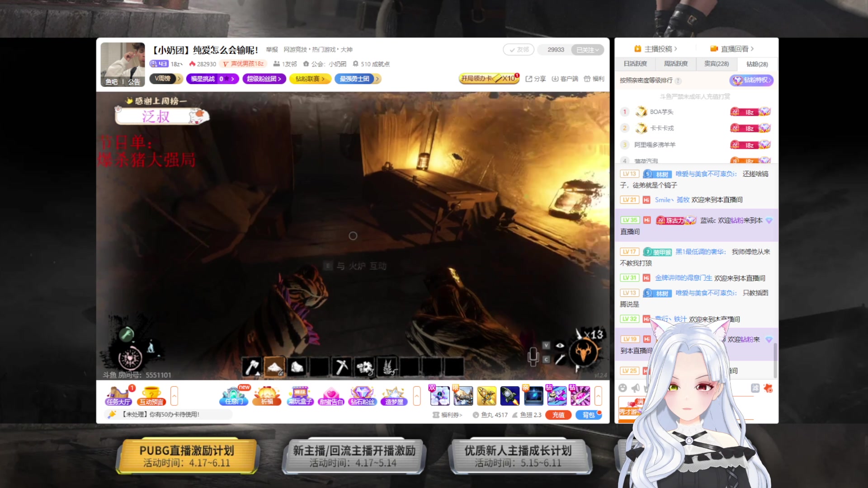Open the 互动预言 trophy icon
This screenshot has height=488, width=868.
coord(151,395)
